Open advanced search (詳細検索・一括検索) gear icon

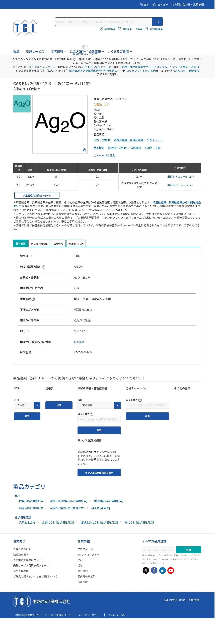point(119,28)
